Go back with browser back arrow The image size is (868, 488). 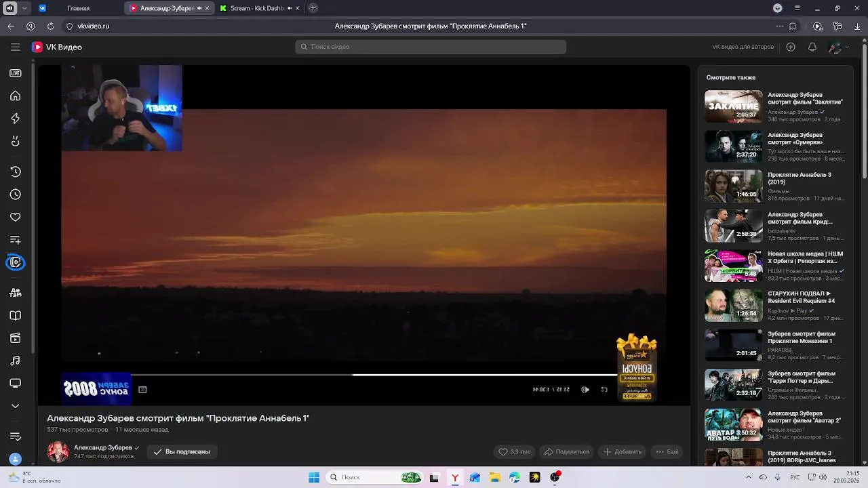11,26
